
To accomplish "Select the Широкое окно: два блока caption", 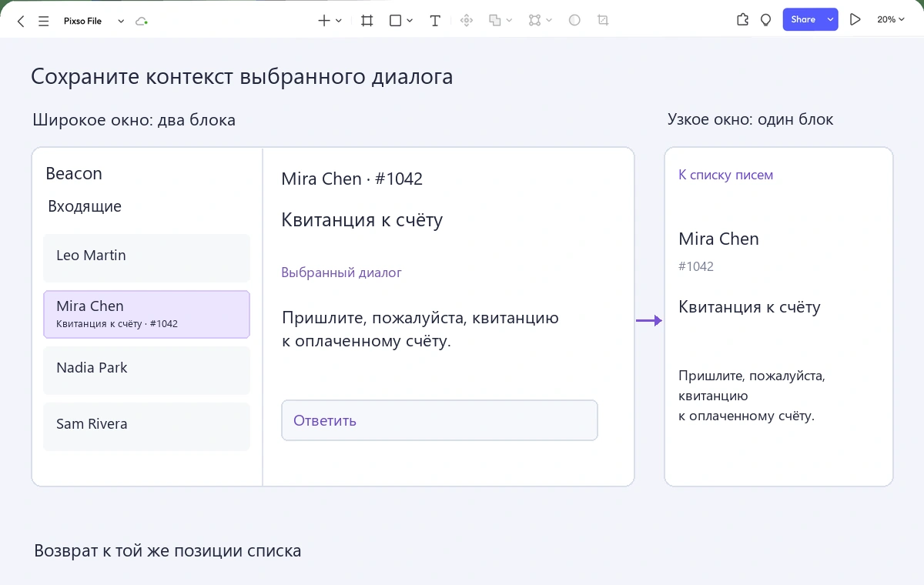I will click(x=134, y=120).
